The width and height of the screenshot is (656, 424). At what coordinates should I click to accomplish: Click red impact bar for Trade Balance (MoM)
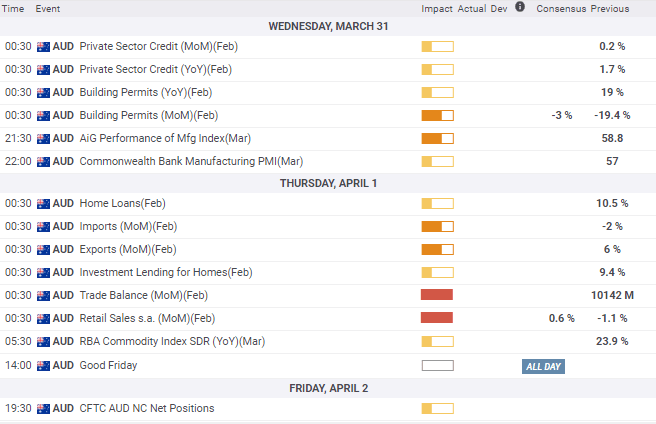(x=437, y=295)
